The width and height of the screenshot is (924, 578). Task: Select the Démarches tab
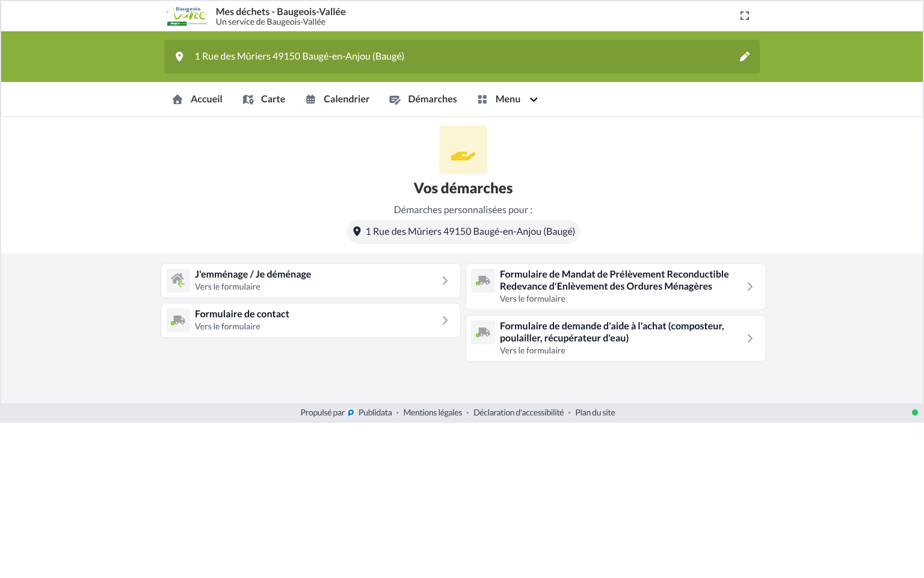[423, 99]
